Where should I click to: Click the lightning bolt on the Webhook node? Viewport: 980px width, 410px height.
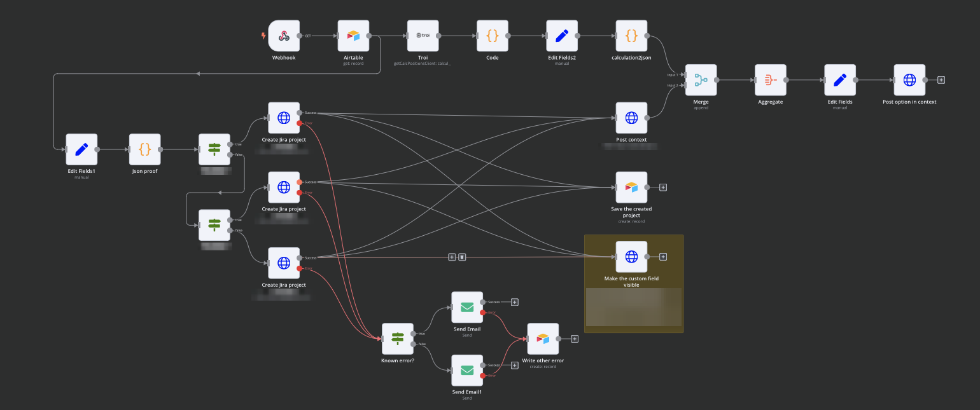[x=263, y=36]
